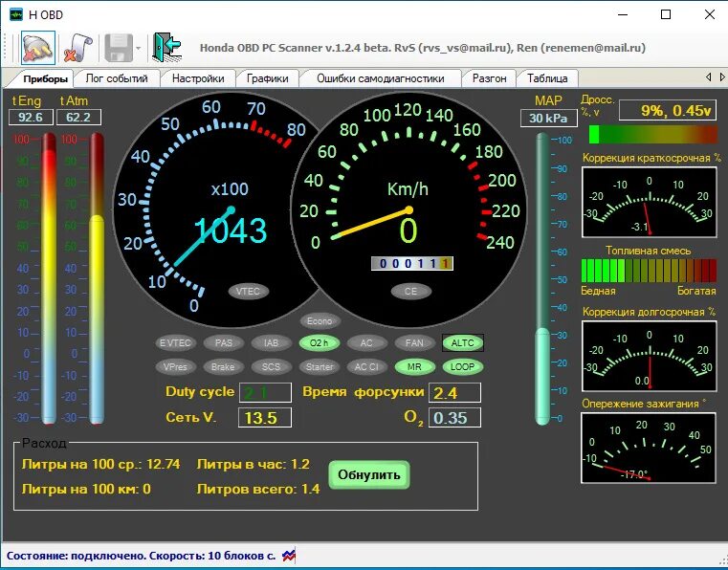Click the tEng thermometer bar
This screenshot has height=570, width=728.
point(49,278)
